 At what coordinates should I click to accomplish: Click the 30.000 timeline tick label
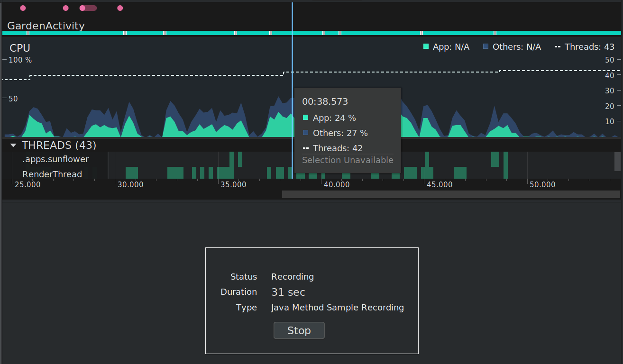tap(130, 185)
